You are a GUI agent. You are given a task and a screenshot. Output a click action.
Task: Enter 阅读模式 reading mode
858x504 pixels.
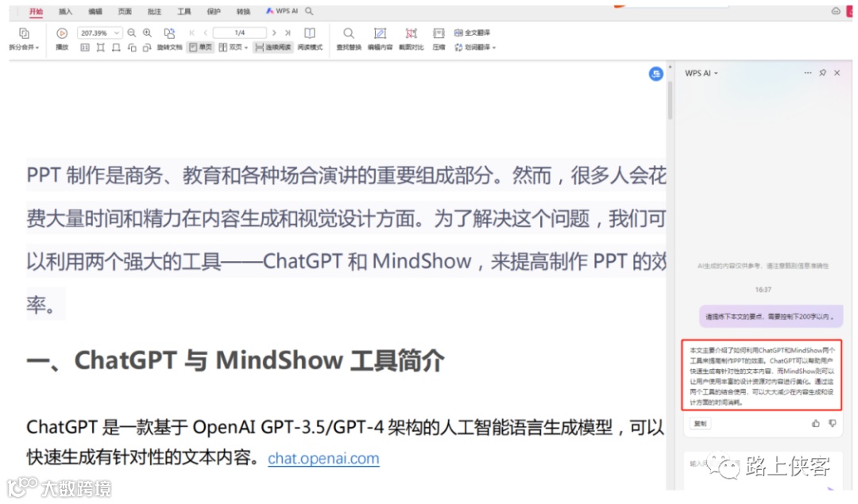click(x=310, y=40)
